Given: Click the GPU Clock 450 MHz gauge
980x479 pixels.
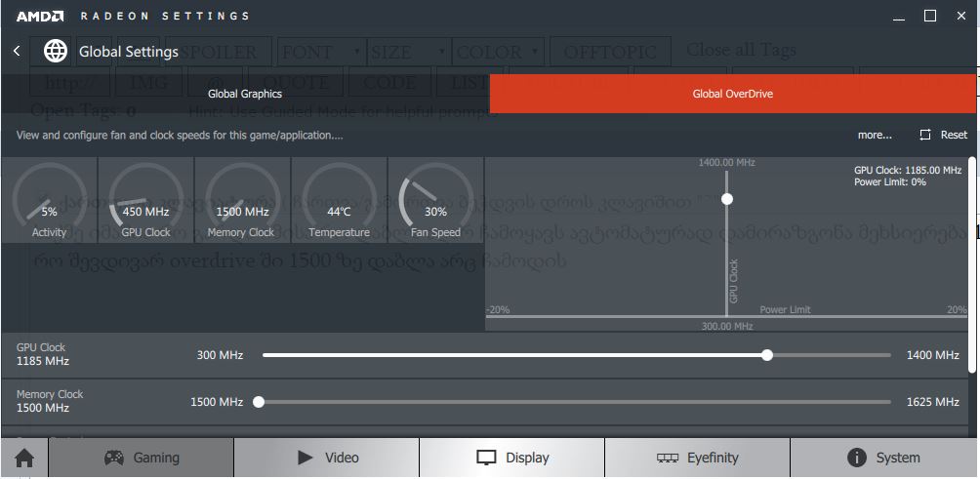Looking at the screenshot, I should [145, 200].
